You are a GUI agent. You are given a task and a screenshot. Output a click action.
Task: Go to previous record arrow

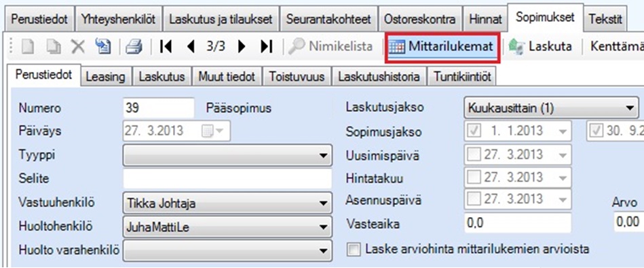coord(191,46)
